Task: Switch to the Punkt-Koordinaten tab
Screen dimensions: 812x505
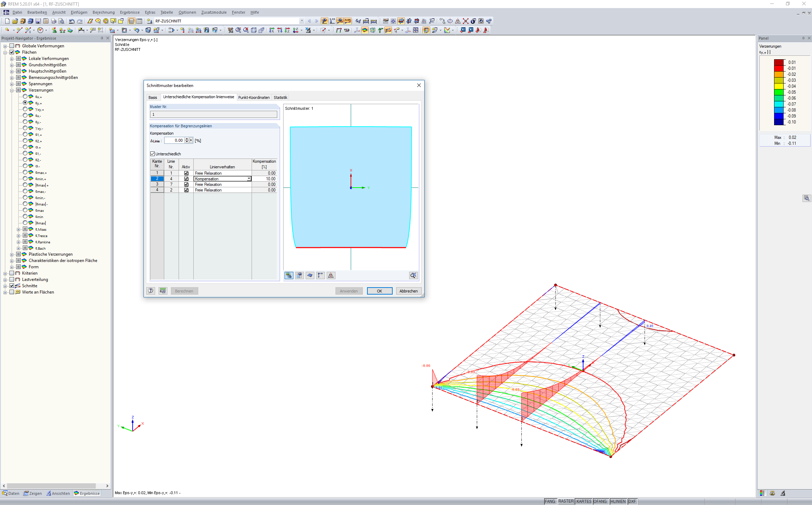Action: 254,97
